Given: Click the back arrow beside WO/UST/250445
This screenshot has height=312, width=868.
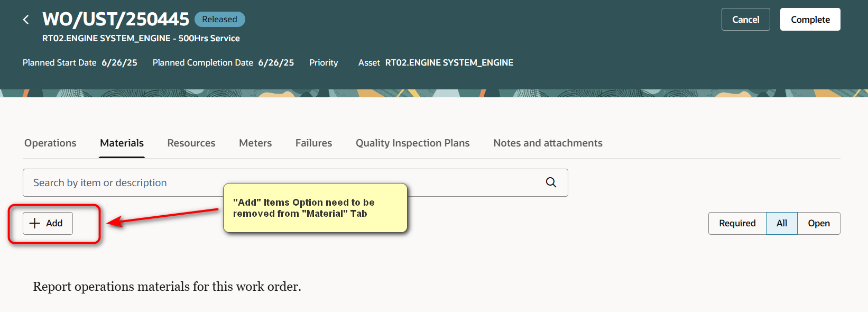Looking at the screenshot, I should point(25,19).
